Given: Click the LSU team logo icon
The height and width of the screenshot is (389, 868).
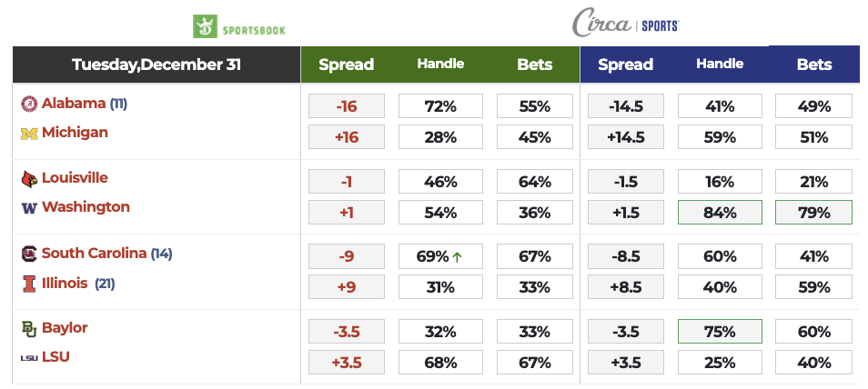Looking at the screenshot, I should pos(28,357).
